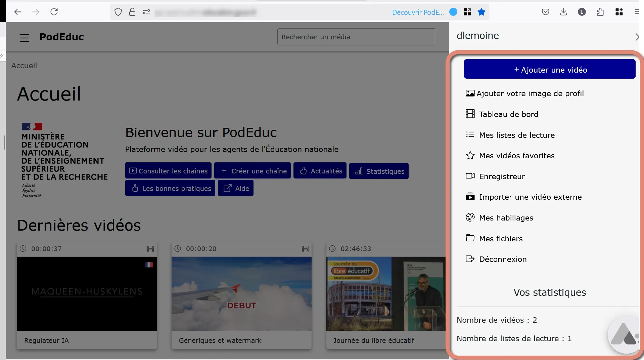The width and height of the screenshot is (644, 360).
Task: Open Mes fichiers
Action: pyautogui.click(x=494, y=239)
